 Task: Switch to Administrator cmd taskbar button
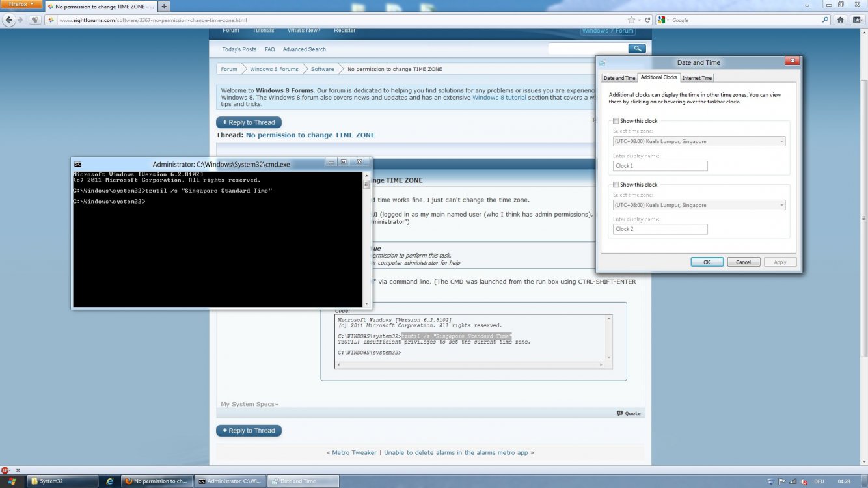coord(230,481)
